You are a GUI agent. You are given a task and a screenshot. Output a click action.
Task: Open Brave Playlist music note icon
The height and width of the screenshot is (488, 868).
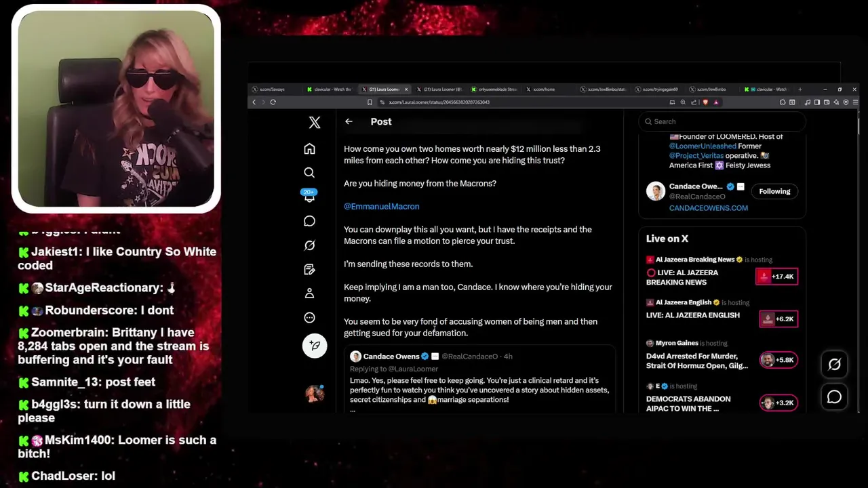808,102
